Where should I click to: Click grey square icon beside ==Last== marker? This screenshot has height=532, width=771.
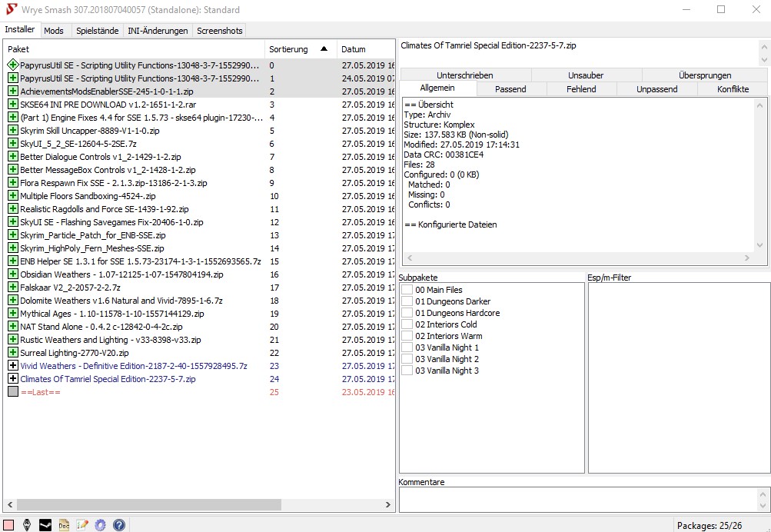coord(13,391)
